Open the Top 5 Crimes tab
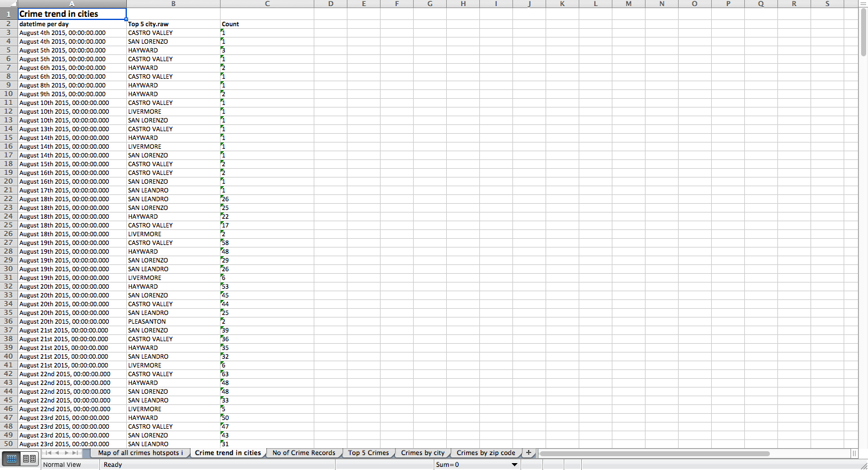 (369, 452)
